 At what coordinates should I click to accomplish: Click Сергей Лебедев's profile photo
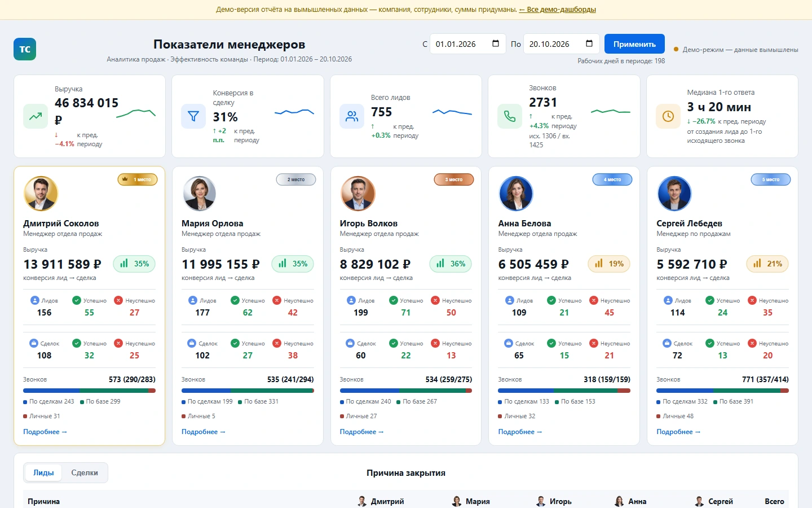[674, 193]
